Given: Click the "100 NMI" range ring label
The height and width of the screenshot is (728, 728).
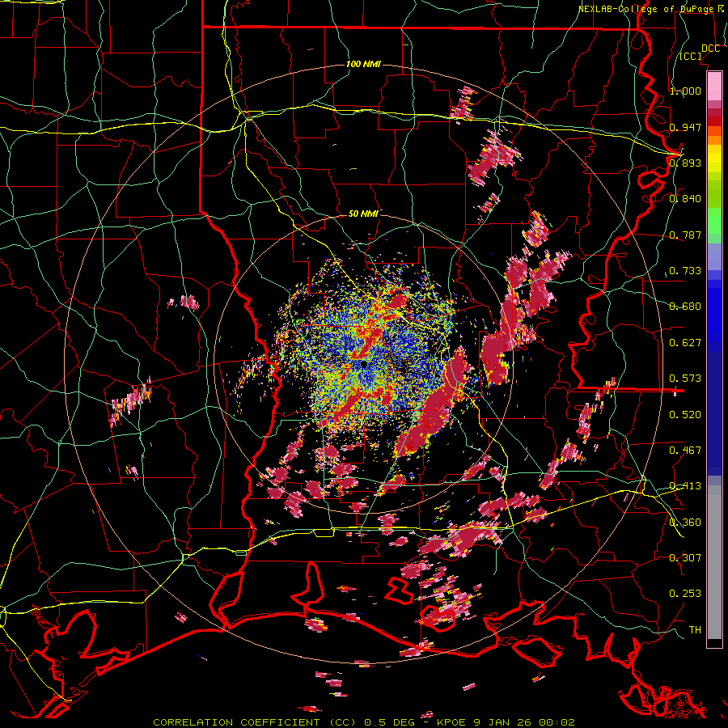Looking at the screenshot, I should 363,64.
